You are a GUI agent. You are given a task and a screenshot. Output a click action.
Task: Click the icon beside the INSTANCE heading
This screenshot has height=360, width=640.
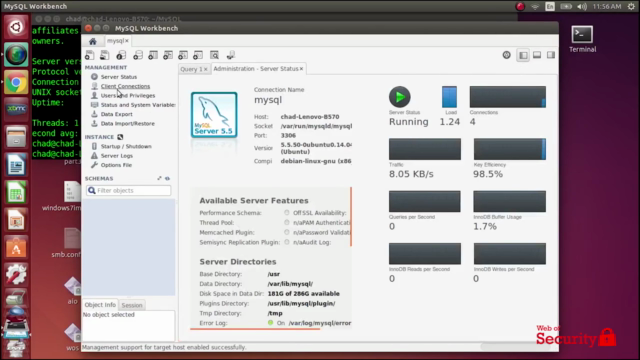(120, 137)
